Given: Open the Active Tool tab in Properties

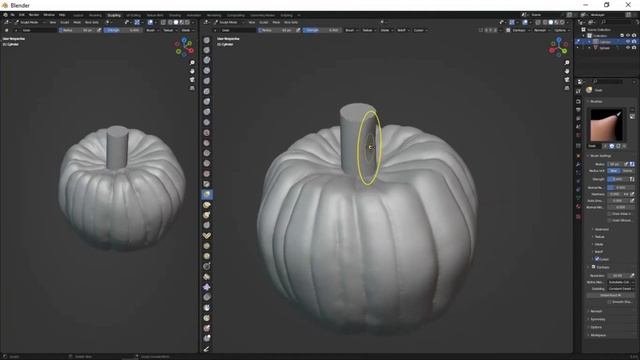Looking at the screenshot, I should [x=578, y=91].
